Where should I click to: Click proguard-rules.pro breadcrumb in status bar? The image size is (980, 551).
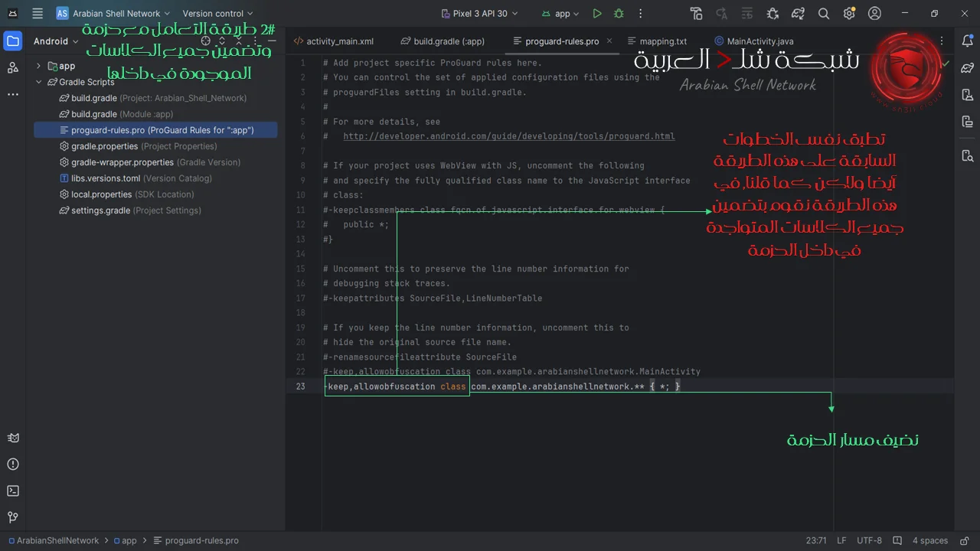(x=196, y=540)
